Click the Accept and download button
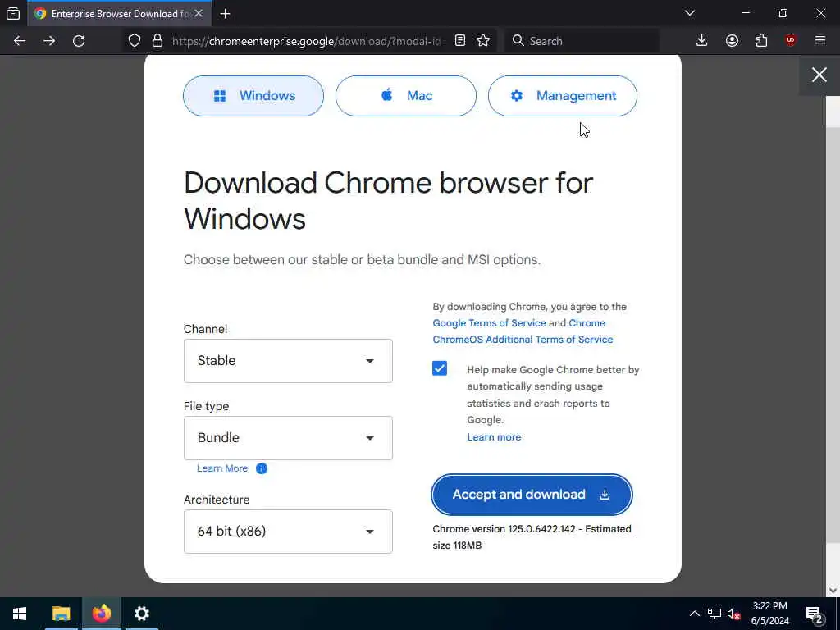The height and width of the screenshot is (630, 840). tap(532, 495)
